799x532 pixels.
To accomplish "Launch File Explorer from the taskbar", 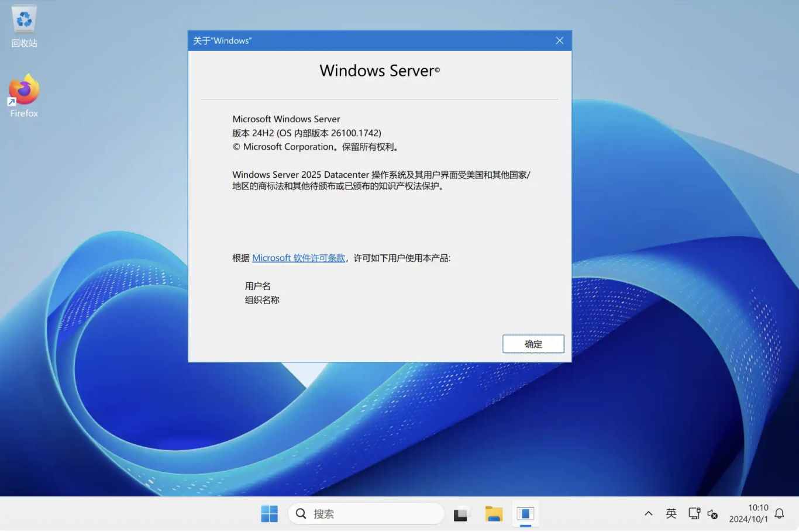I will click(494, 514).
